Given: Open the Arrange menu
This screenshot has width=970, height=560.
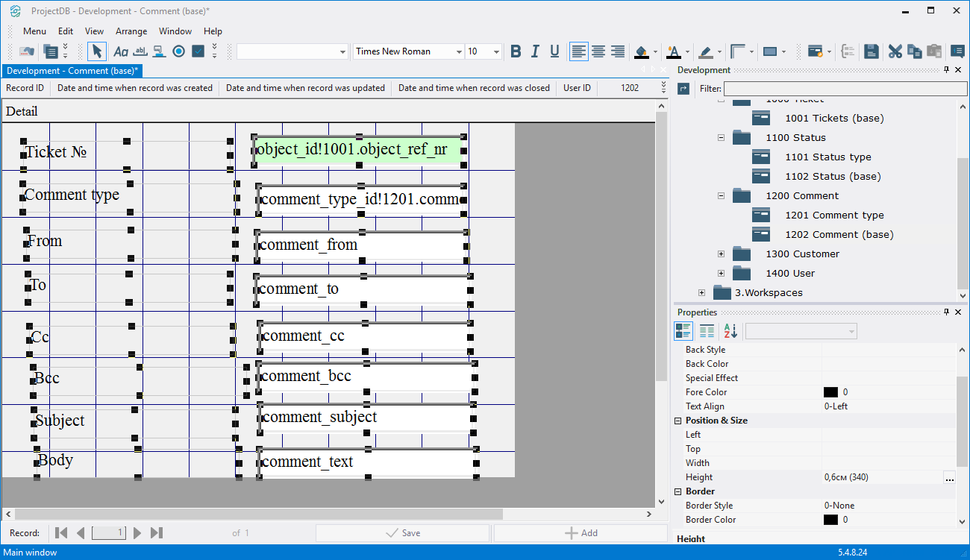Looking at the screenshot, I should click(131, 31).
